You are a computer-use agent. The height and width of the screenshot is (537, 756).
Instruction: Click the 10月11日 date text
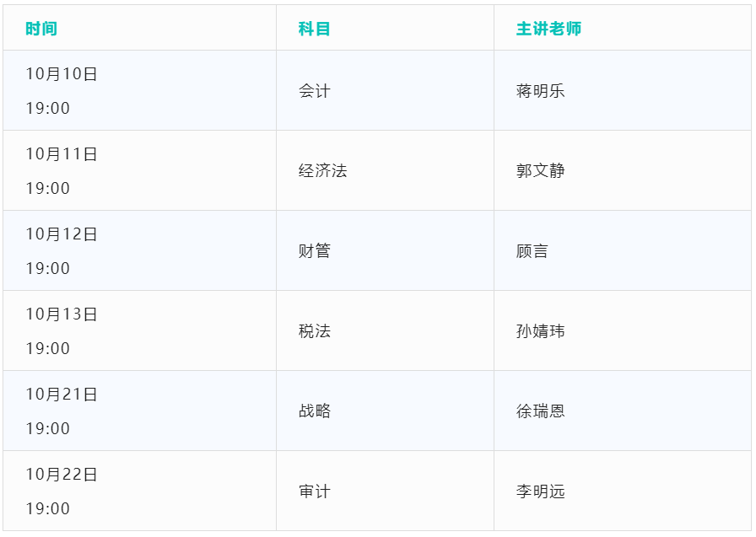(x=62, y=154)
